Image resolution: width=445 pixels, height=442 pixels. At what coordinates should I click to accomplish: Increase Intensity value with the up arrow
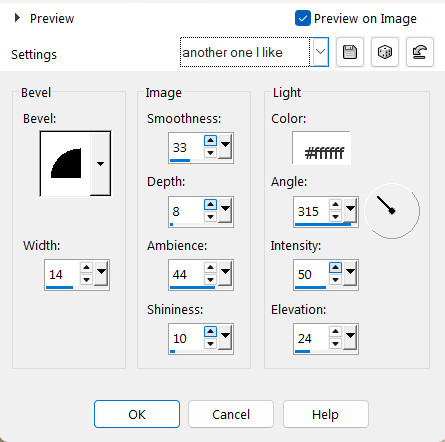(x=335, y=267)
